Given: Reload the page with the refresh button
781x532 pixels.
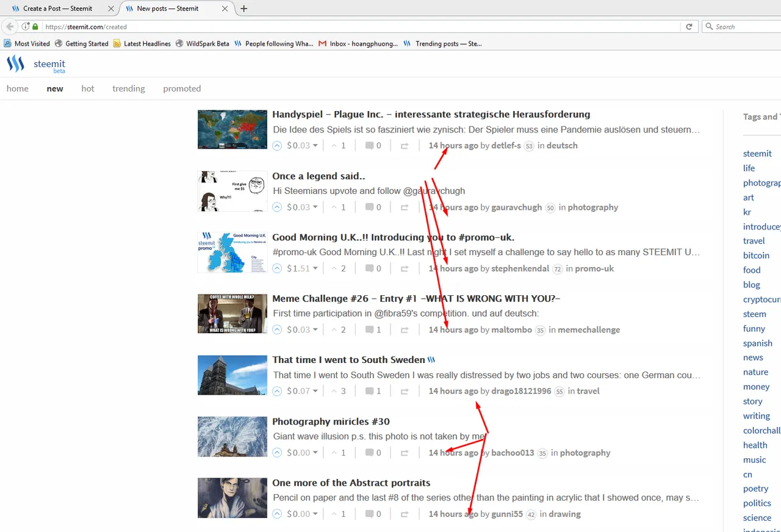Looking at the screenshot, I should coord(689,27).
